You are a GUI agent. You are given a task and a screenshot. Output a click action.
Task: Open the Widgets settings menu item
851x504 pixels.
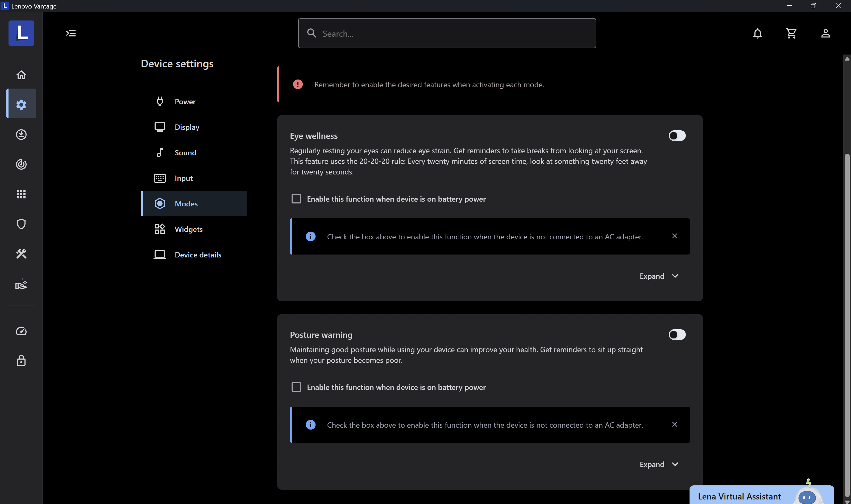pos(188,229)
